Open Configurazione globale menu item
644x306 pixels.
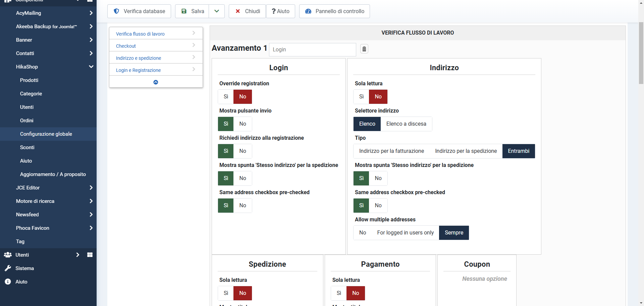[48, 134]
